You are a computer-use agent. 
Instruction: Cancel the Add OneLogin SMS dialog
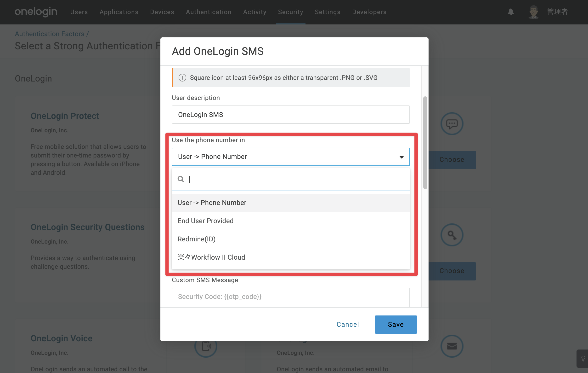tap(348, 324)
